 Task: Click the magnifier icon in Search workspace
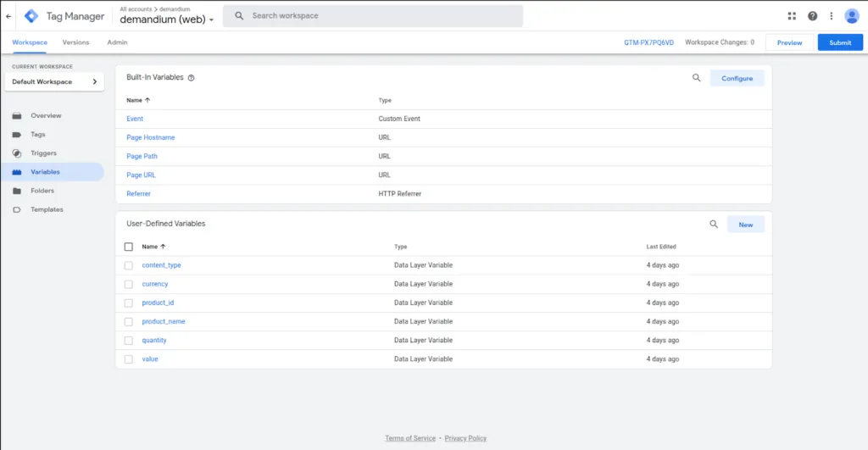click(239, 16)
